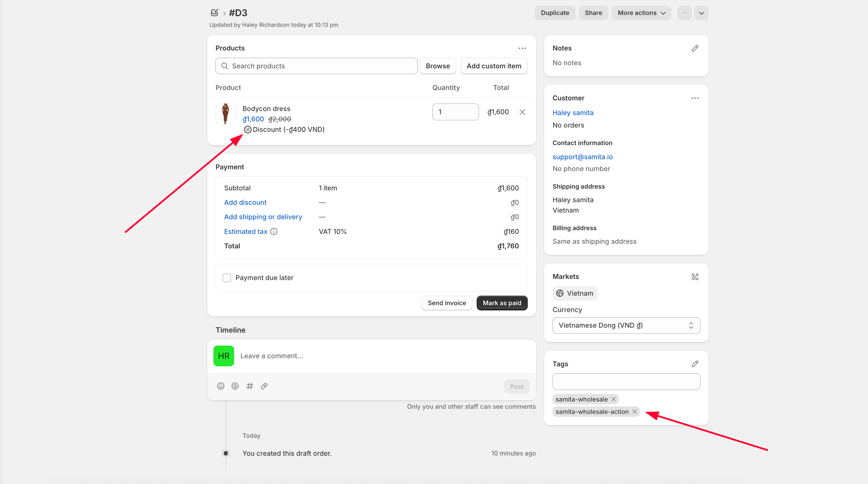Show Estimated tax info tooltip icon
Screen dimensions: 868x484
pos(274,232)
